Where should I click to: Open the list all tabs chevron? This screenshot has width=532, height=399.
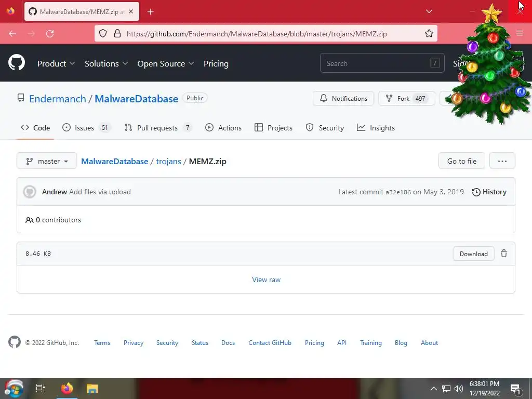429,11
